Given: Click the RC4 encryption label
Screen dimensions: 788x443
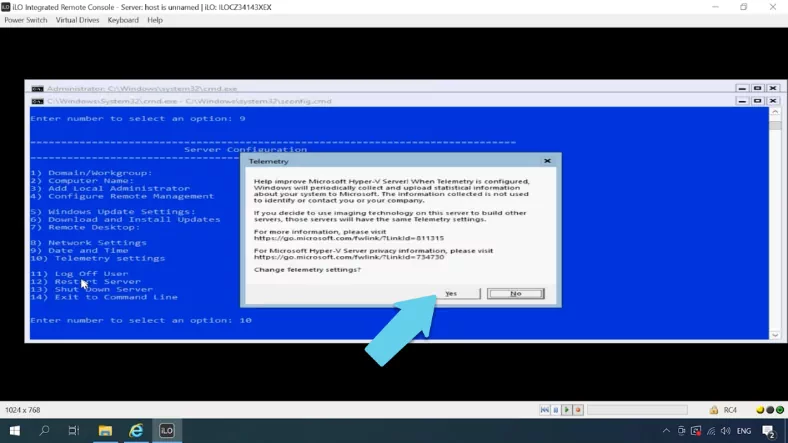Looking at the screenshot, I should coord(730,410).
